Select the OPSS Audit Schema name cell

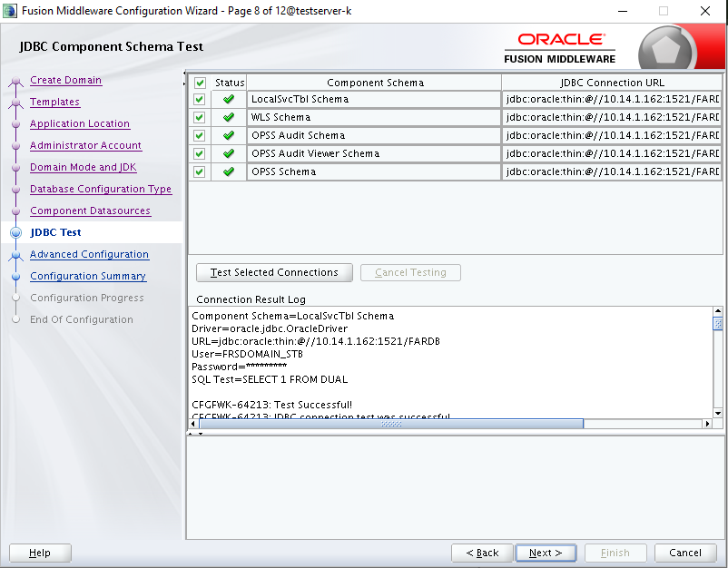click(x=374, y=135)
